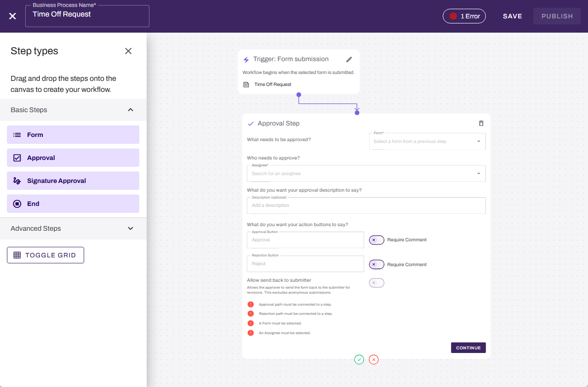This screenshot has width=588, height=387.
Task: Click 'An Assignee must be selected' message
Action: tap(285, 333)
